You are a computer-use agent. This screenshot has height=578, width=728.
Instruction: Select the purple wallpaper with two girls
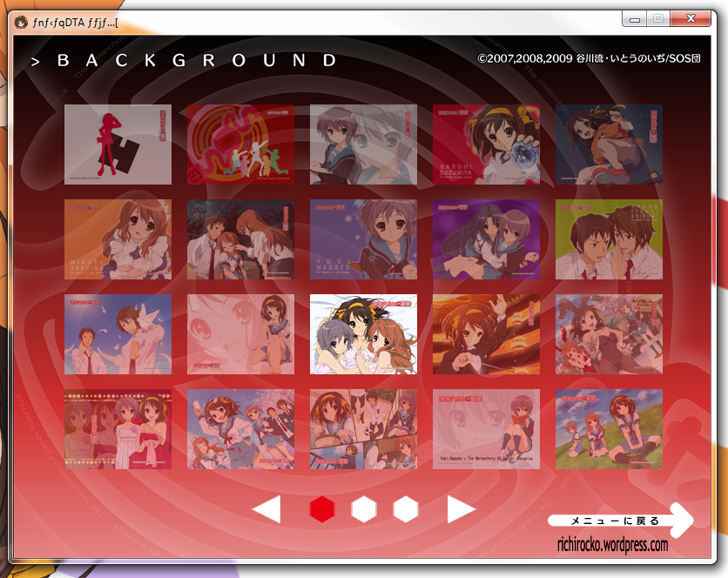pos(486,239)
